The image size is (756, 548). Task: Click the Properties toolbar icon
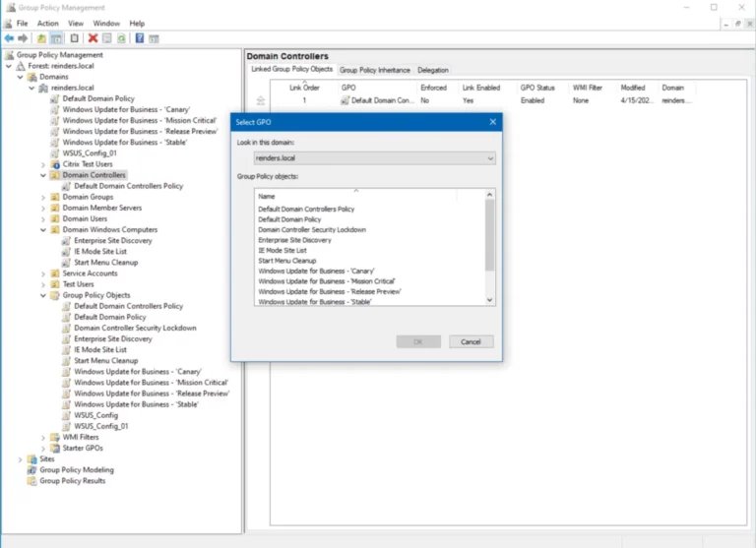click(107, 38)
